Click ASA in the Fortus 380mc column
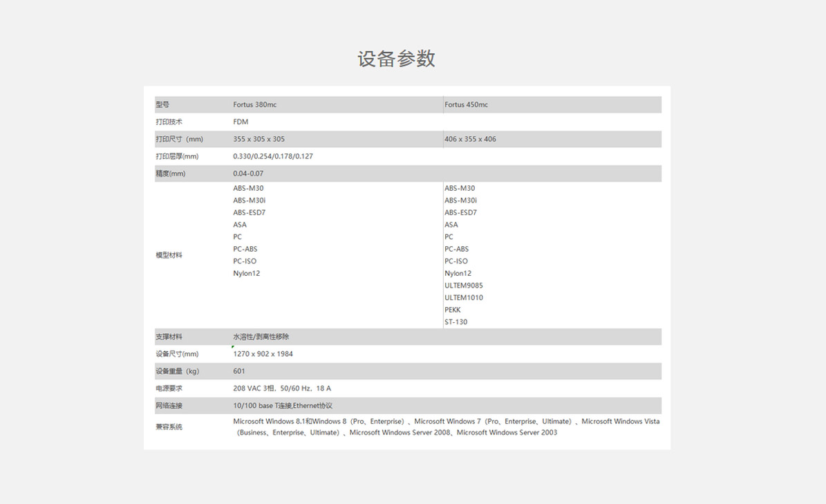Image resolution: width=826 pixels, height=504 pixels. (x=240, y=225)
